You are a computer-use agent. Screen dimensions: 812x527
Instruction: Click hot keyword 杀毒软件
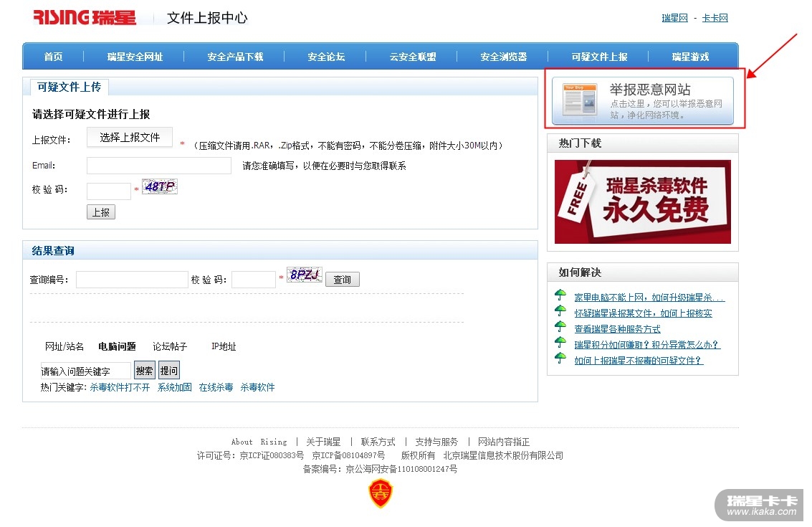tap(257, 387)
